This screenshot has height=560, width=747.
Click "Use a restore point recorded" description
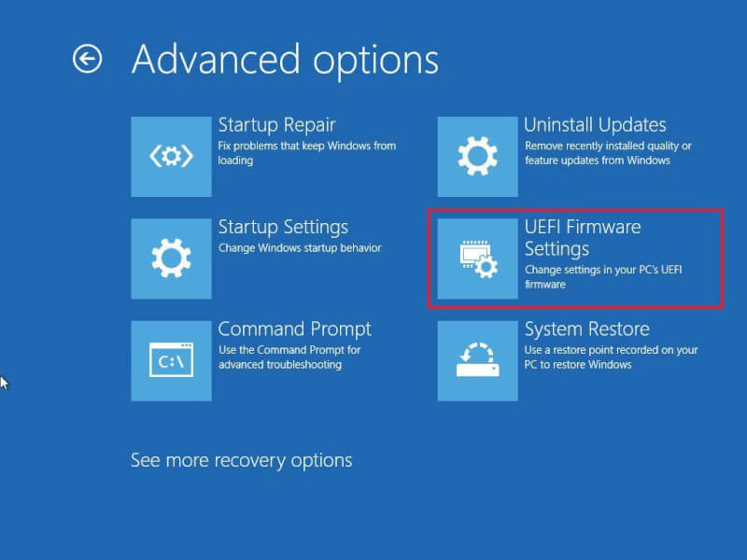click(612, 357)
